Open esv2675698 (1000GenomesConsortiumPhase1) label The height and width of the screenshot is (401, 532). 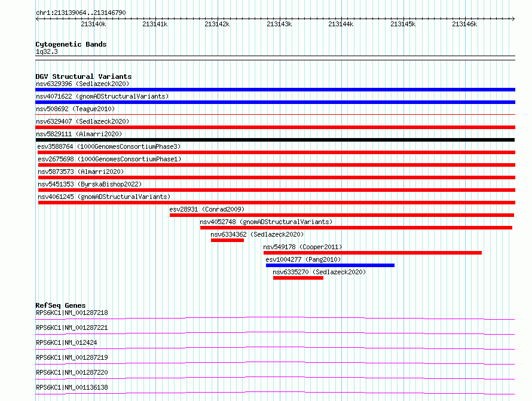click(x=109, y=159)
